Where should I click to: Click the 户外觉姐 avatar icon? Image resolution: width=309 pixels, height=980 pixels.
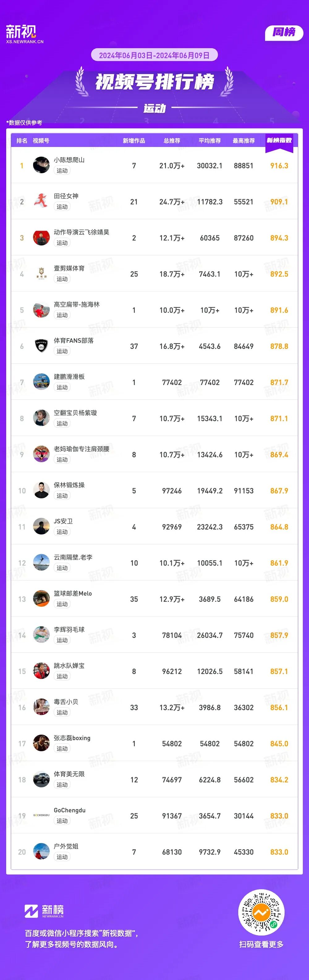tap(41, 852)
